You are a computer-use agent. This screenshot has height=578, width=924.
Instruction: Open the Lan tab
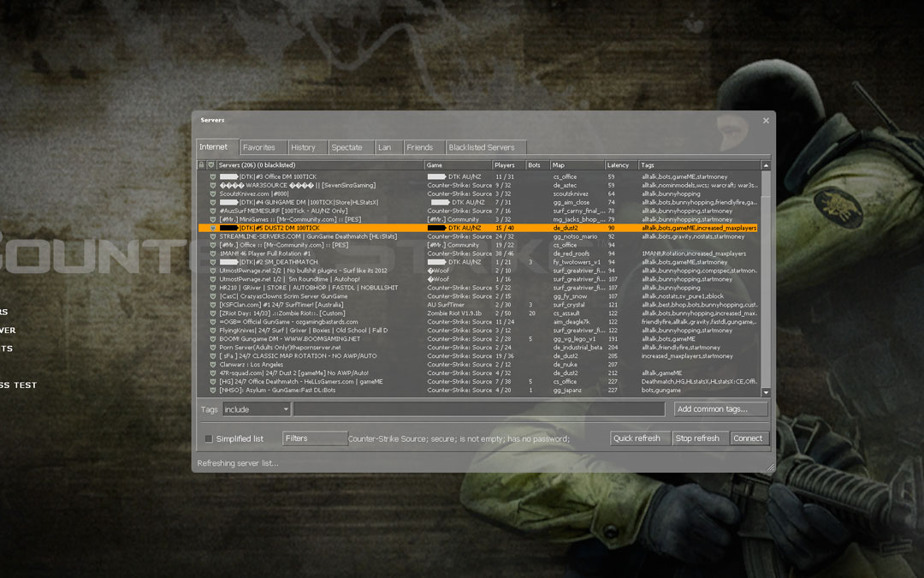click(x=388, y=147)
